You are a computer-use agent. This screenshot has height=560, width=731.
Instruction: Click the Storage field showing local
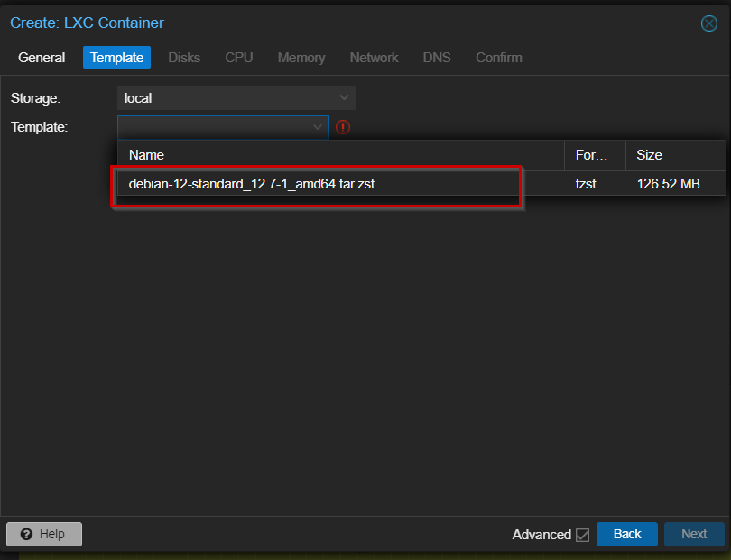point(236,97)
